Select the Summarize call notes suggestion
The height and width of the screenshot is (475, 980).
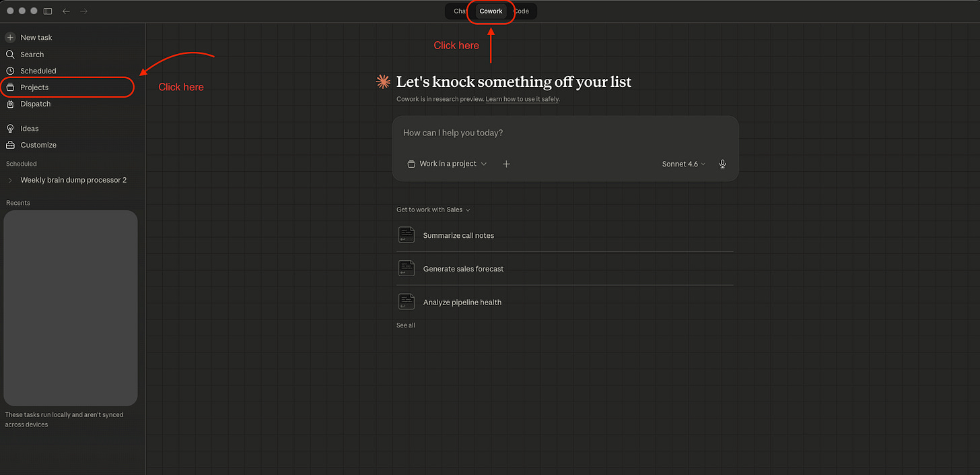pos(565,235)
